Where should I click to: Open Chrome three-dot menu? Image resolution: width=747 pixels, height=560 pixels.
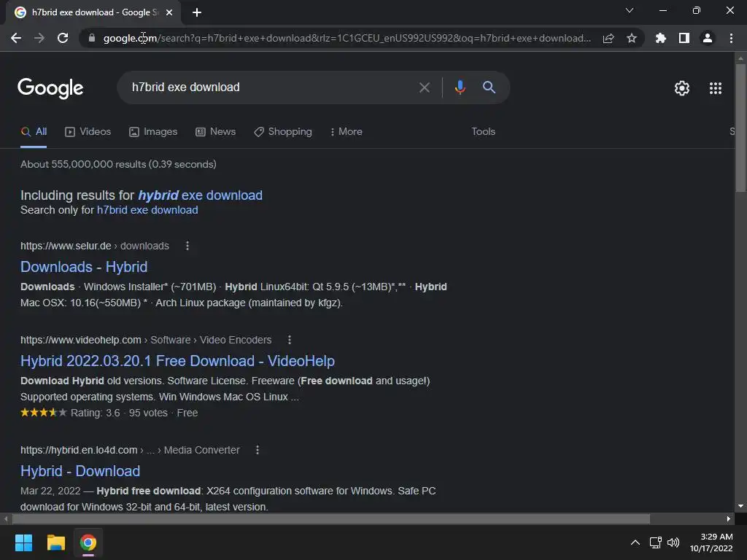tap(731, 38)
